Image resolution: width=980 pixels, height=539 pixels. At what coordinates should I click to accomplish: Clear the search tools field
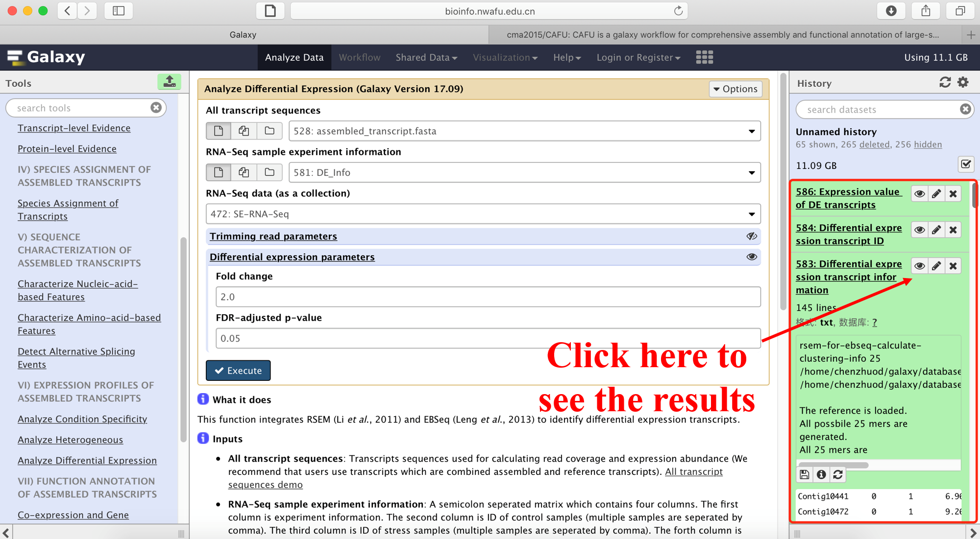pos(156,108)
